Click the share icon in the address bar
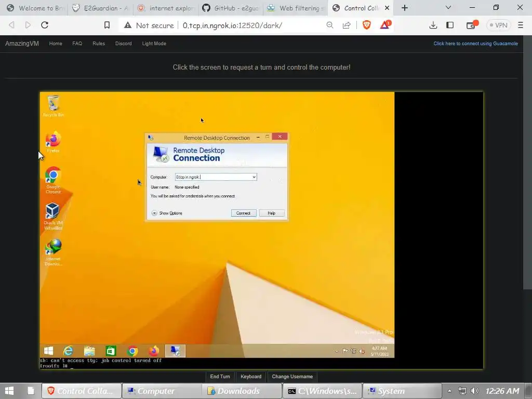 pos(347,25)
